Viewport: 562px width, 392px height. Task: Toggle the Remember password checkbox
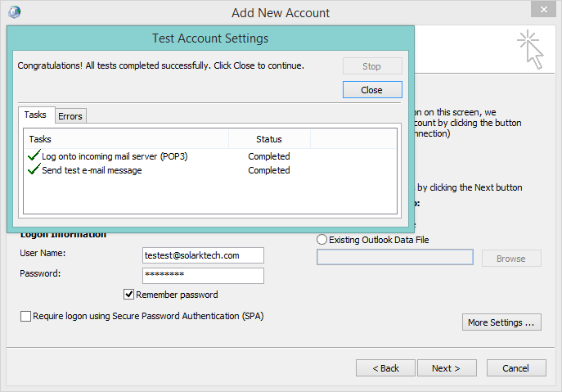[128, 295]
